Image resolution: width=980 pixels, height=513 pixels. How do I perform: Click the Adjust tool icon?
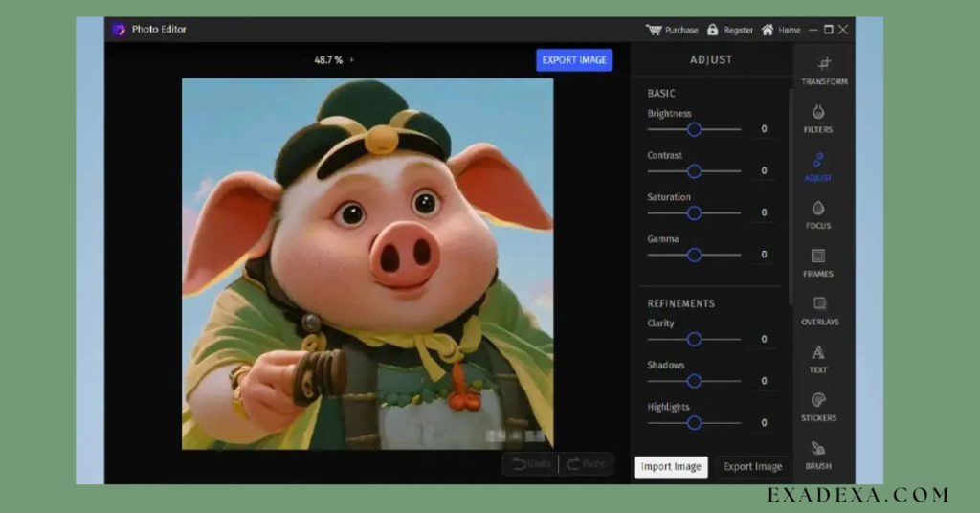818,166
